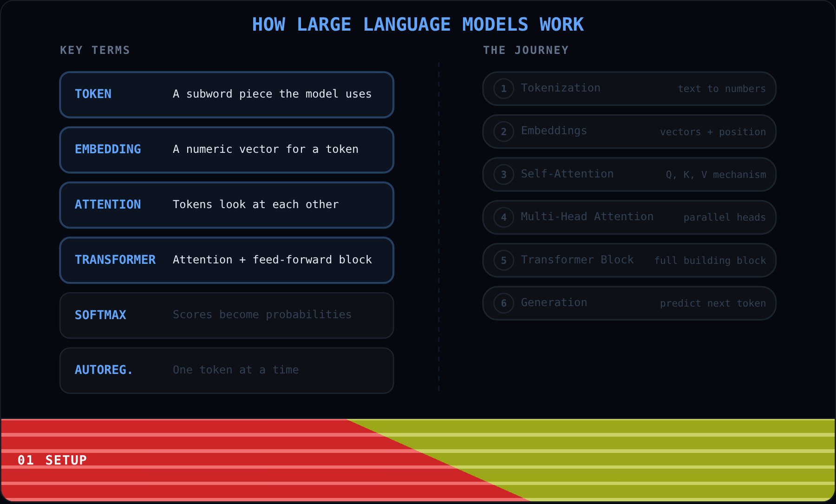Click the step 4 circle for Multi-Head Attention
The height and width of the screenshot is (504, 836).
(x=503, y=217)
